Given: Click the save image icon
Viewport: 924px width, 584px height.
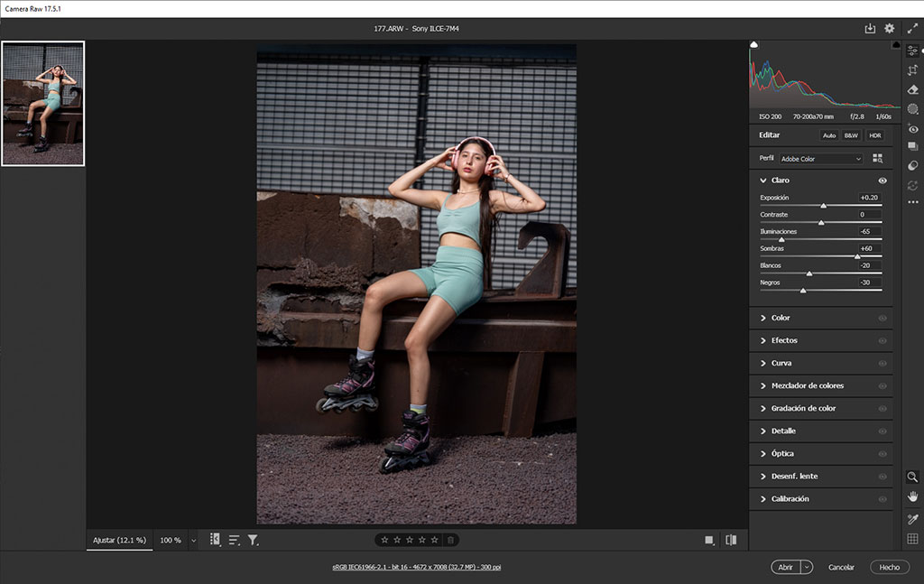Looking at the screenshot, I should coord(870,29).
